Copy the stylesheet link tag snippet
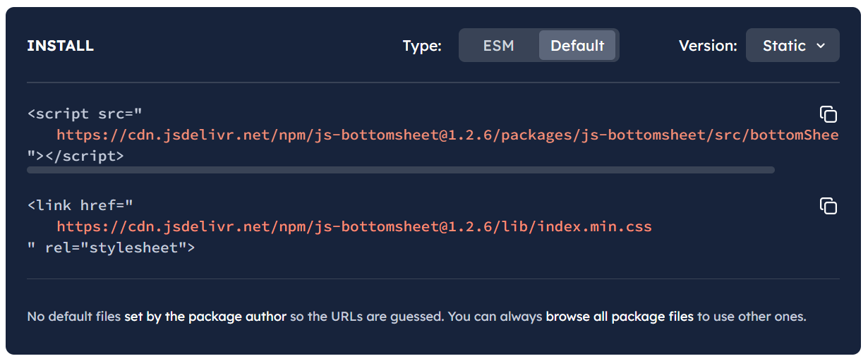This screenshot has height=361, width=868. [828, 206]
